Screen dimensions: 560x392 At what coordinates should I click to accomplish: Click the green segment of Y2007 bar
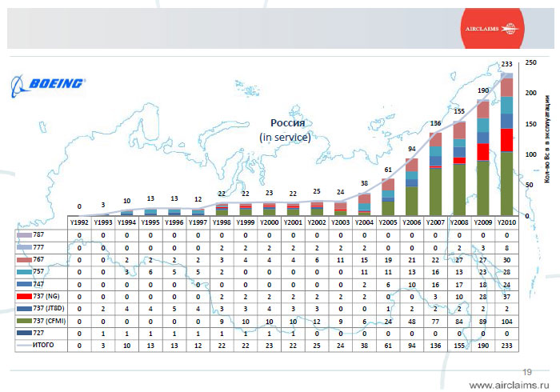(x=435, y=192)
